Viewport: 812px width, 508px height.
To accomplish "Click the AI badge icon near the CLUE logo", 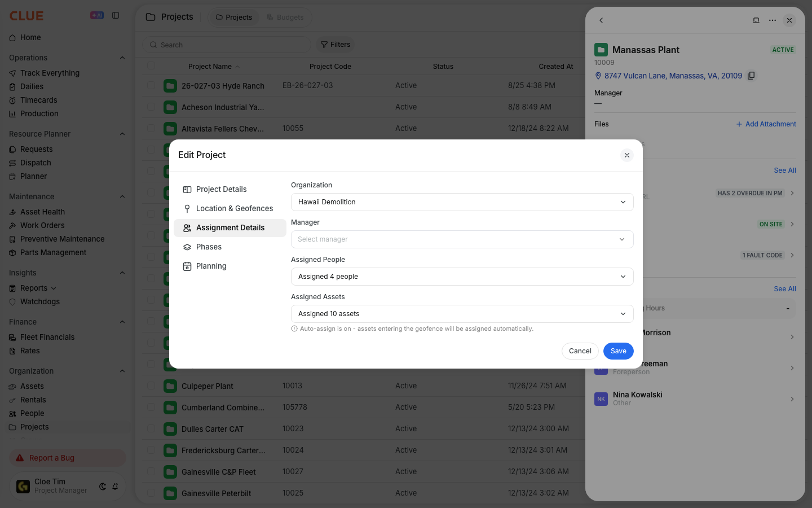I will [x=97, y=15].
